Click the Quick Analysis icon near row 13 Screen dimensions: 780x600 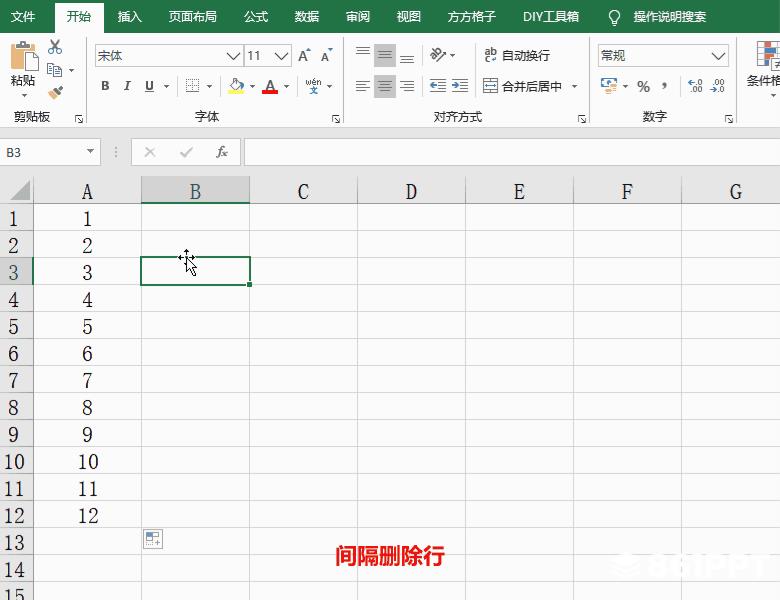tap(153, 539)
